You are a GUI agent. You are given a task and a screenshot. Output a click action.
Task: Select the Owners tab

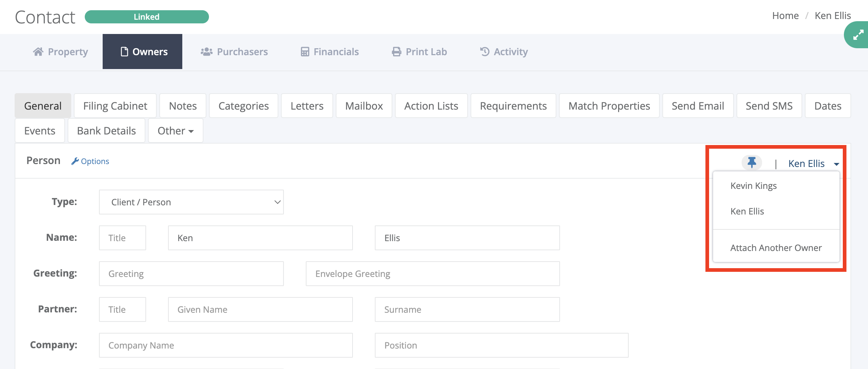coord(142,52)
